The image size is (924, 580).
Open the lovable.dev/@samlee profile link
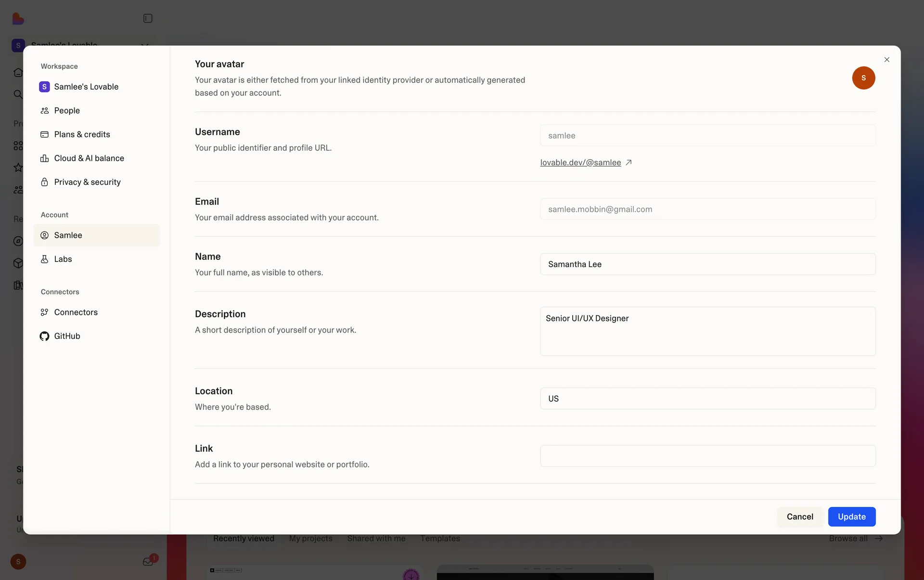click(580, 163)
